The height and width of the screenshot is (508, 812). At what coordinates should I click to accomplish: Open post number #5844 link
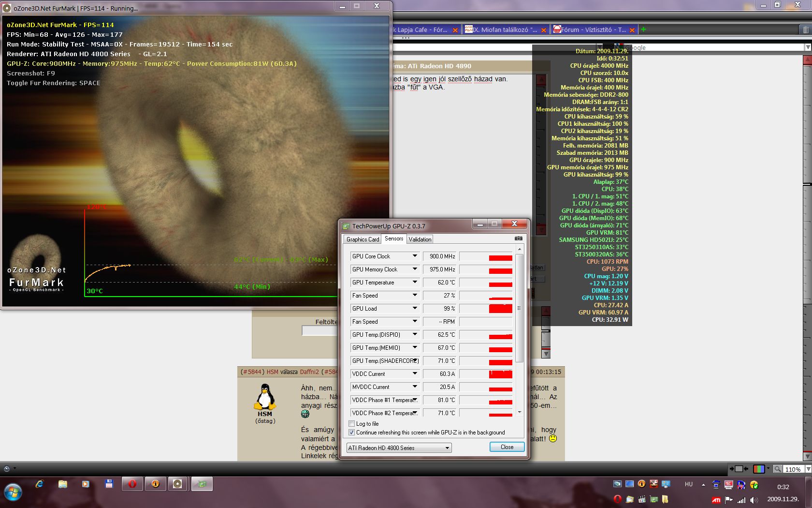252,372
